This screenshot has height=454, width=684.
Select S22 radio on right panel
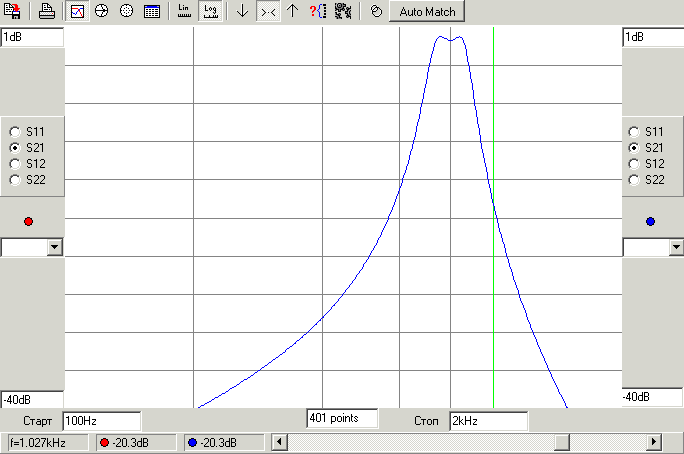(x=634, y=180)
